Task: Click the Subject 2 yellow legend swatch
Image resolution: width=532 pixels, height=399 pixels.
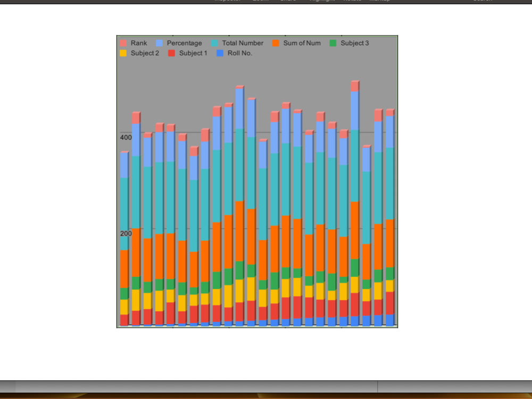Action: pyautogui.click(x=123, y=53)
